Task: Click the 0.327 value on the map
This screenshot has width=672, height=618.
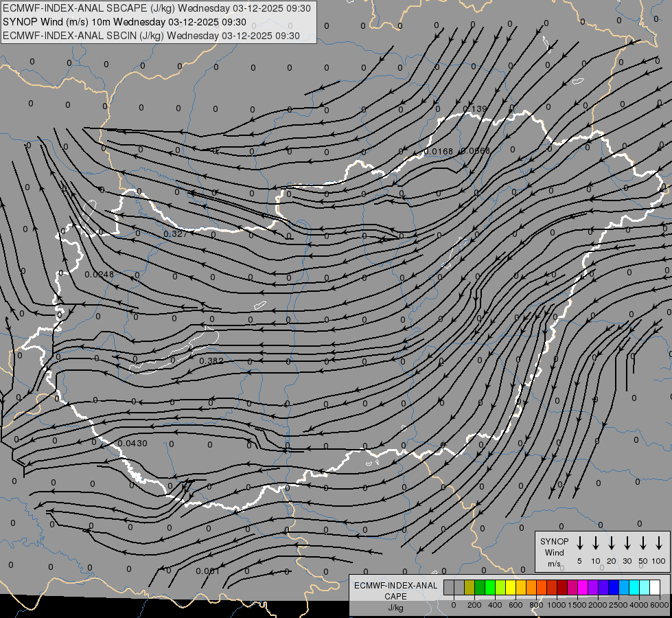Action: pyautogui.click(x=176, y=233)
